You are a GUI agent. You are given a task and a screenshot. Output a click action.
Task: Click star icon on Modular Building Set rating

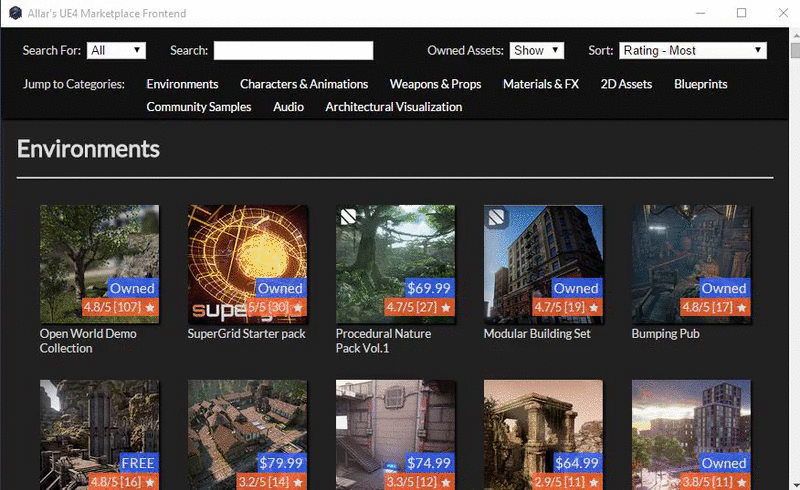[593, 307]
